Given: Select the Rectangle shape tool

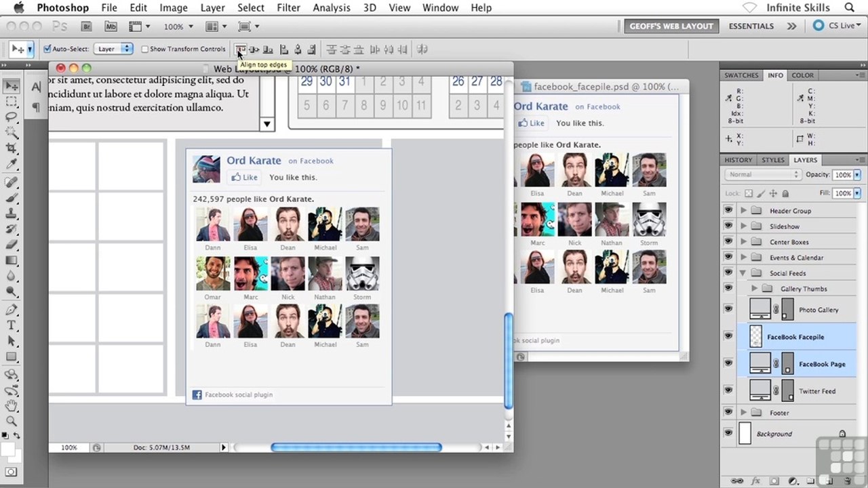Looking at the screenshot, I should (12, 357).
